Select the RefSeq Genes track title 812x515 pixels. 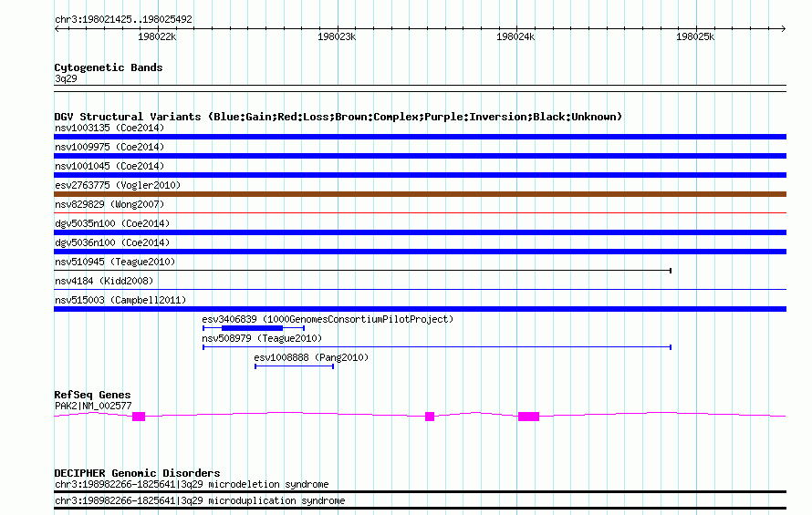point(93,395)
